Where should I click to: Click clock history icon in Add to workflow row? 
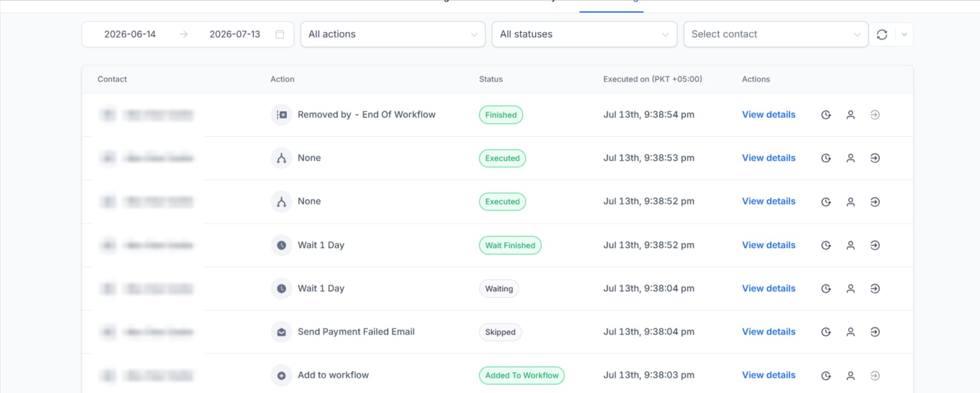826,376
